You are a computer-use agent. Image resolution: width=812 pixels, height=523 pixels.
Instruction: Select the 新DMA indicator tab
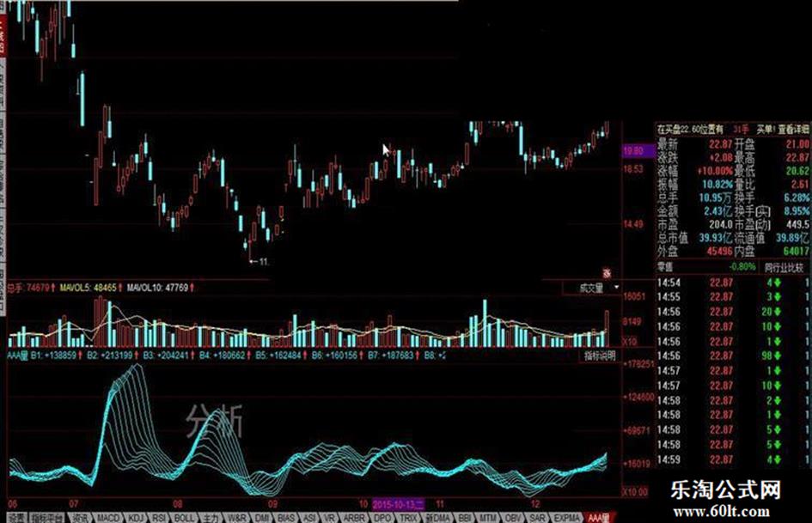pos(438,518)
